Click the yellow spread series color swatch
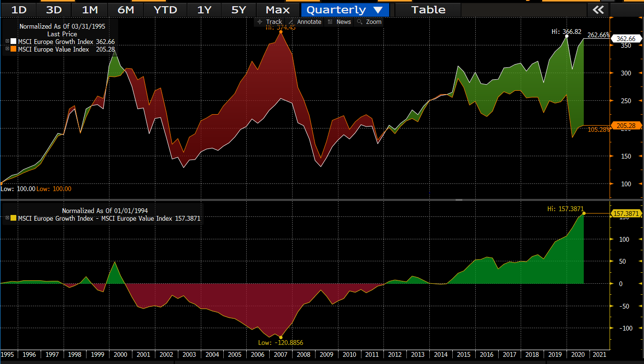Screen dimensions: 644x364 (x=13, y=218)
